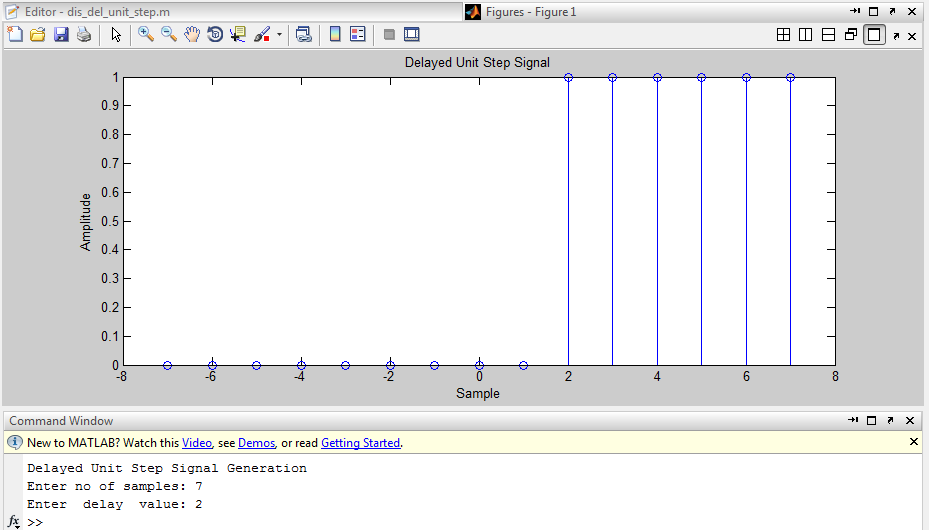Maximize the single figure layout
This screenshot has width=929, height=530.
874,35
